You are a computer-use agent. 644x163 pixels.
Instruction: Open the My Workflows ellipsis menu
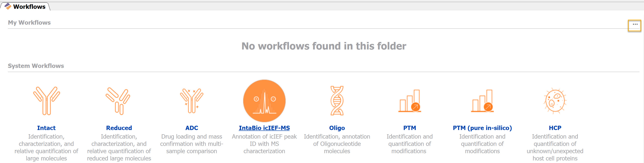[635, 25]
